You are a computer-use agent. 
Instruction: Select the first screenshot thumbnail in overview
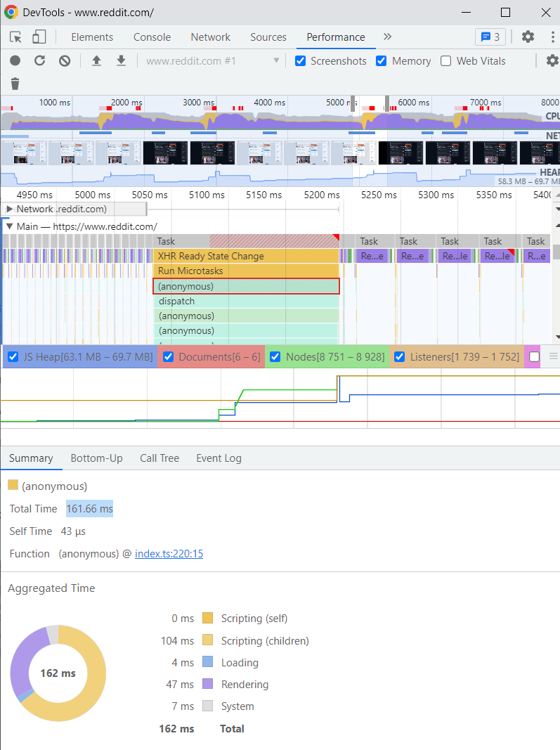(24, 153)
